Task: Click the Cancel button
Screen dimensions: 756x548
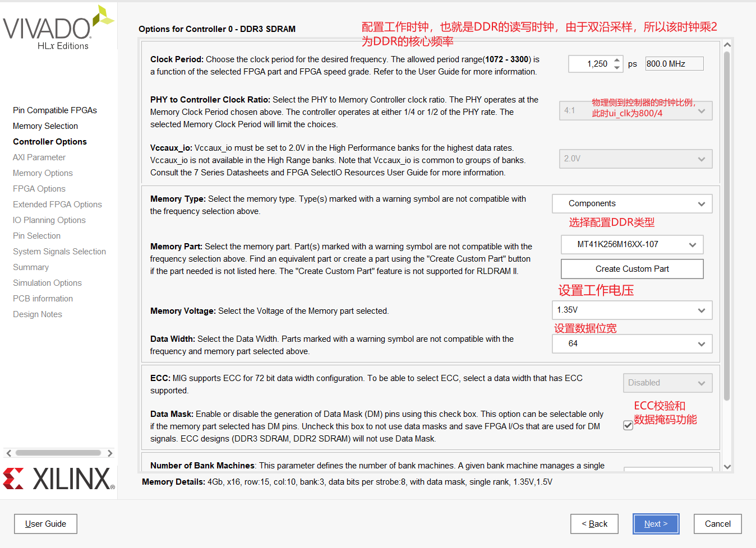Action: coord(718,524)
